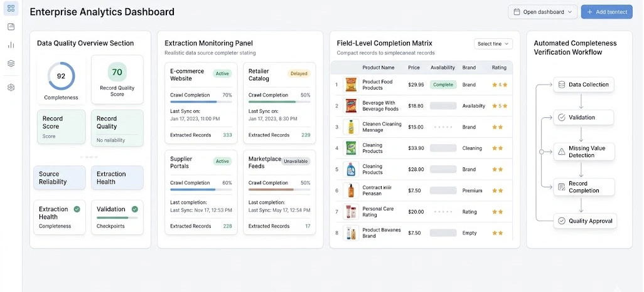644x292 pixels.
Task: Click the Product Bavanes Brand image
Action: tap(351, 233)
